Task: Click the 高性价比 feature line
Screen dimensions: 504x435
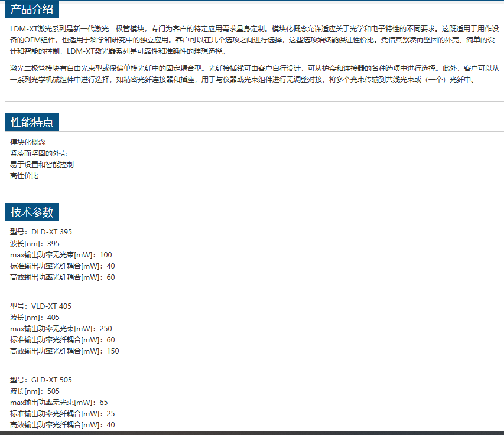Action: [24, 176]
